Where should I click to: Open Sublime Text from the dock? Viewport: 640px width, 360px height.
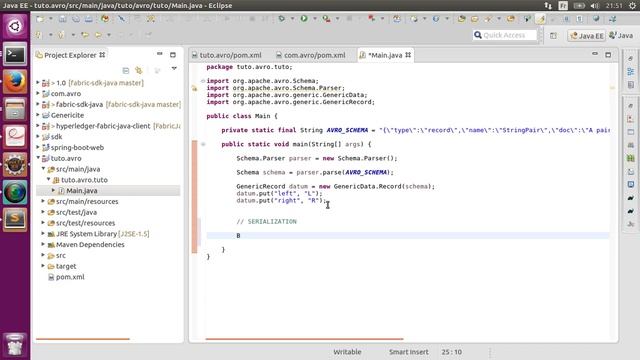[x=15, y=219]
